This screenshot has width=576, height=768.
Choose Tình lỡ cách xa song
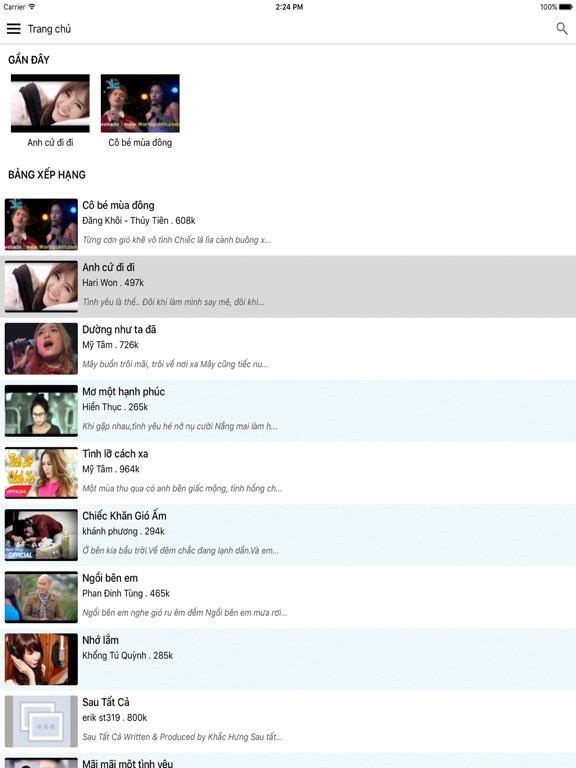coord(288,473)
